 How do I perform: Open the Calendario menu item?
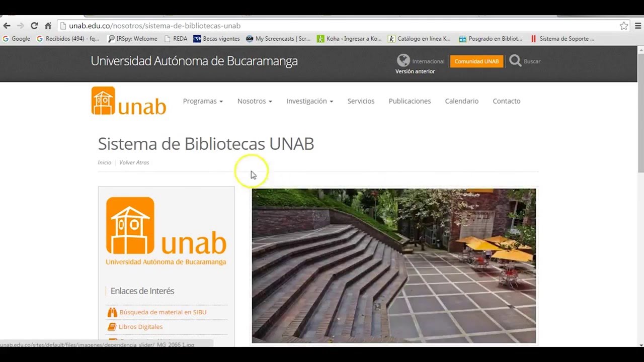tap(461, 101)
